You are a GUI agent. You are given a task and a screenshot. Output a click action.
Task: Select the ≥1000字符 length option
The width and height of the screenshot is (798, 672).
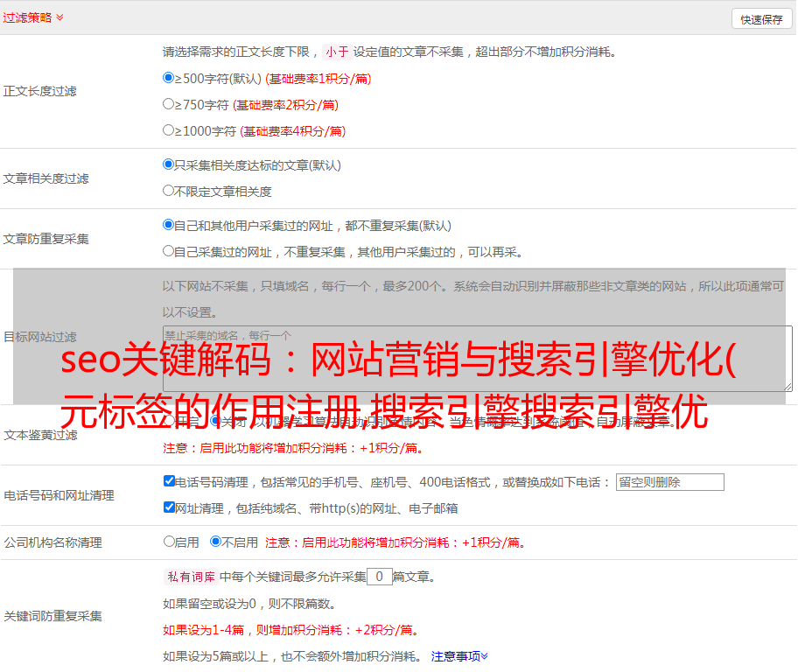(x=169, y=130)
